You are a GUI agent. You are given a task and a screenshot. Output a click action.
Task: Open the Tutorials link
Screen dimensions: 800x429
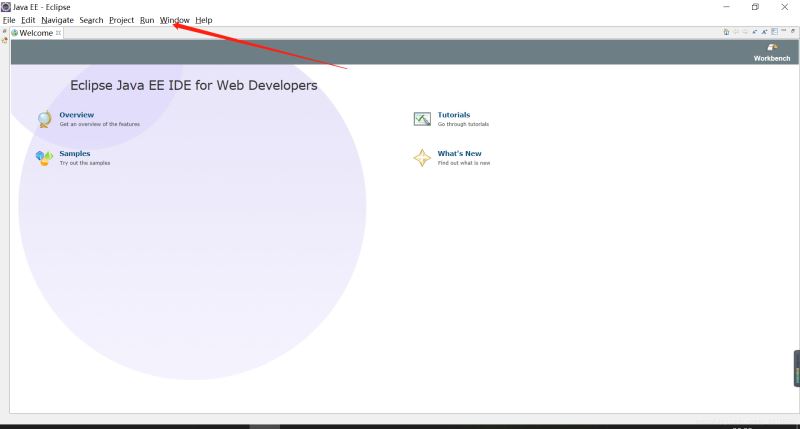(x=454, y=115)
